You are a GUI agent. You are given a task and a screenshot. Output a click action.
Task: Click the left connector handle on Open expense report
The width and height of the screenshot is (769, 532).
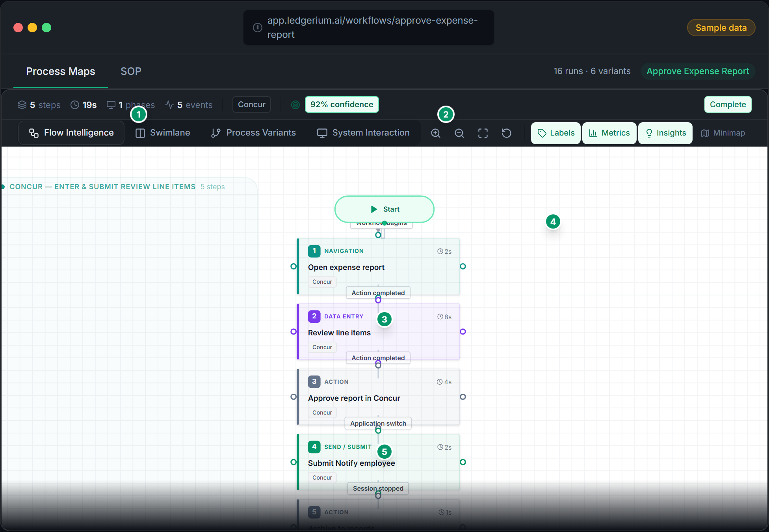pyautogui.click(x=293, y=266)
